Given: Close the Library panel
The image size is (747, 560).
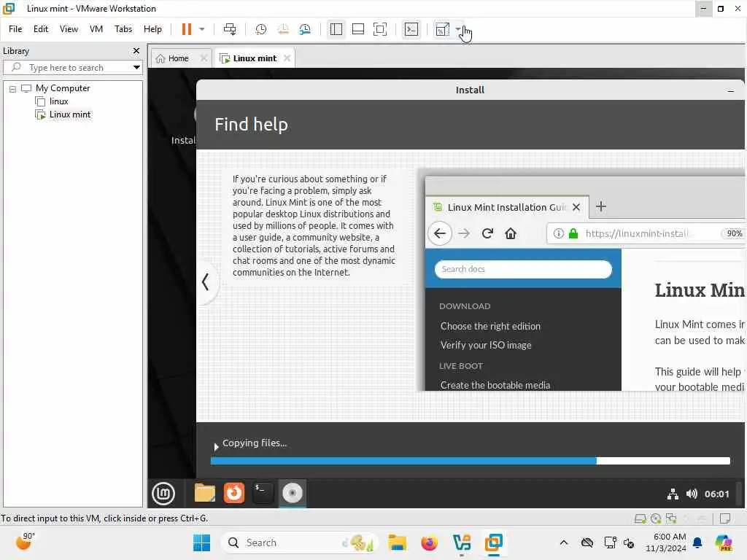Looking at the screenshot, I should tap(136, 50).
